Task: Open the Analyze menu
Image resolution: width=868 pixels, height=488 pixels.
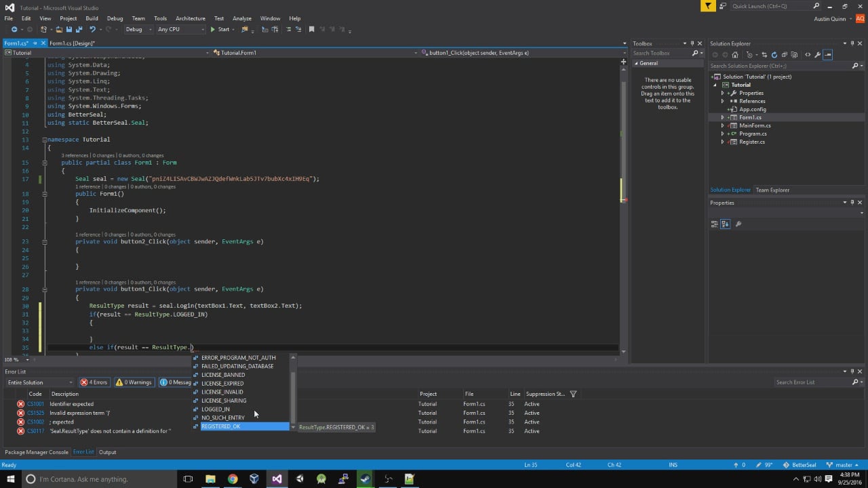Action: click(241, 18)
